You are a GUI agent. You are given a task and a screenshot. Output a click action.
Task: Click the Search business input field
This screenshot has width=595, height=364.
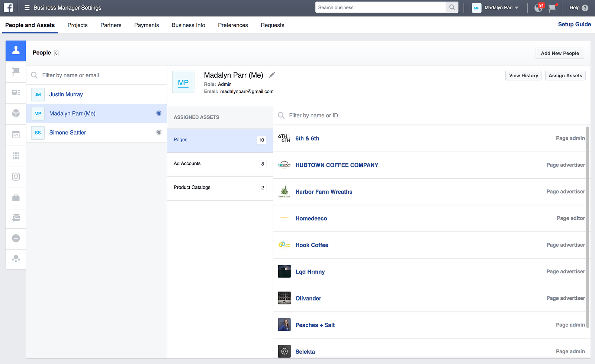tap(380, 7)
